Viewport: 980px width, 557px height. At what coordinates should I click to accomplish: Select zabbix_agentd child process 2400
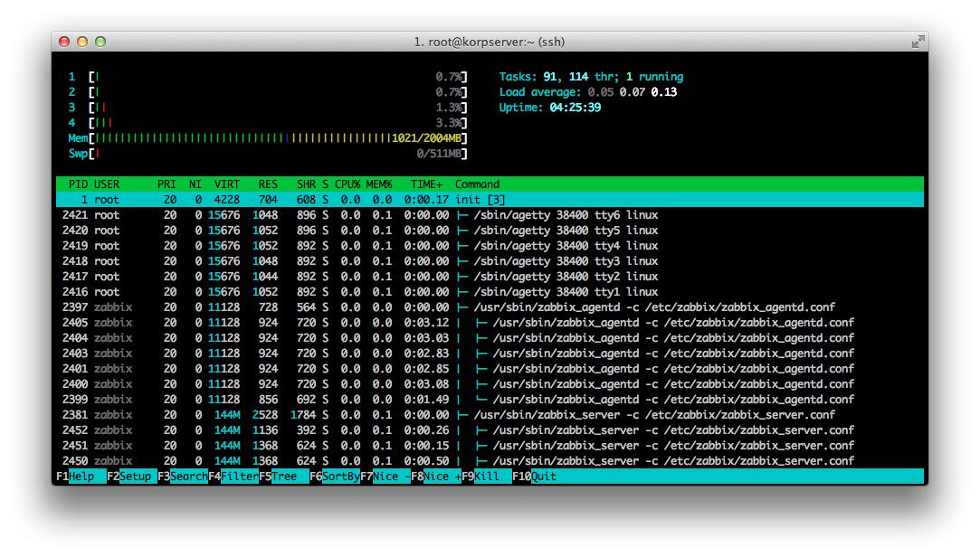click(x=490, y=384)
